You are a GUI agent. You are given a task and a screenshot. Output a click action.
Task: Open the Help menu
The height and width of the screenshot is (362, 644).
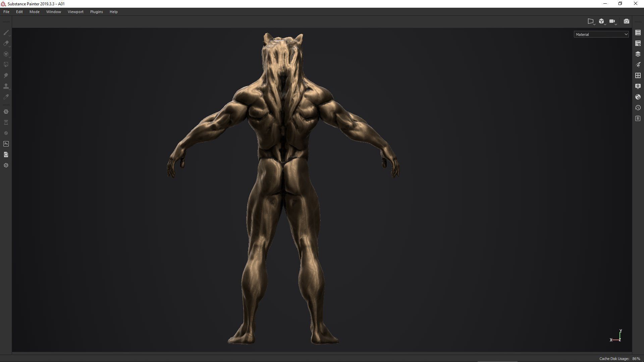114,12
